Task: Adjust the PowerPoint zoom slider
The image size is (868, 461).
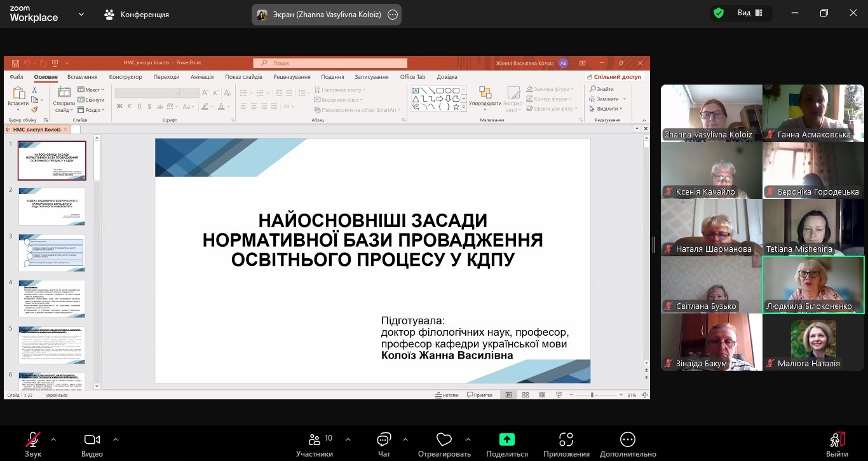Action: 592,395
